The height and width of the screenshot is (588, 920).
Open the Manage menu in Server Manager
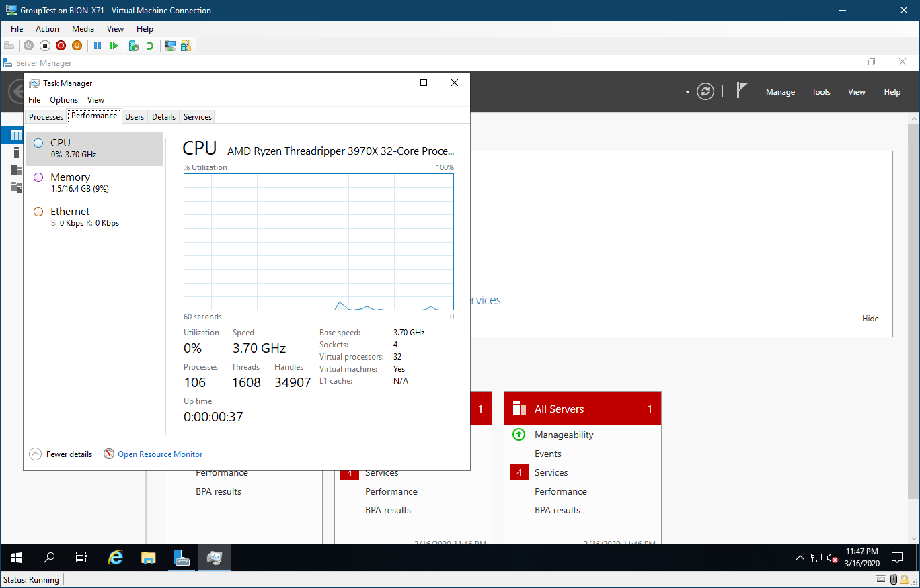pyautogui.click(x=780, y=92)
